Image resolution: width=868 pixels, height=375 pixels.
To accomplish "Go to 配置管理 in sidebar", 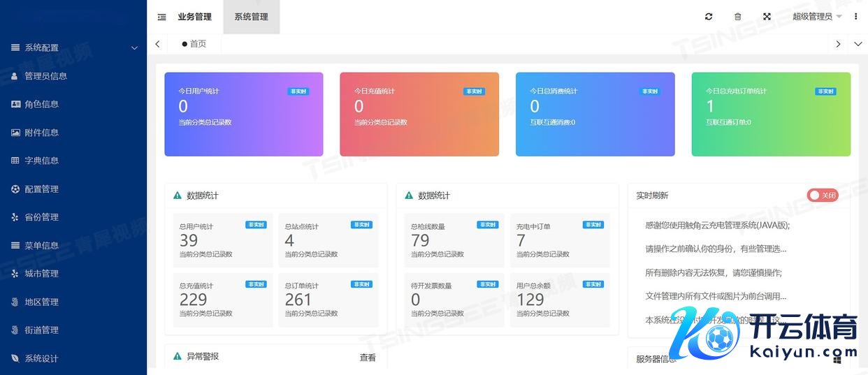I will 41,189.
